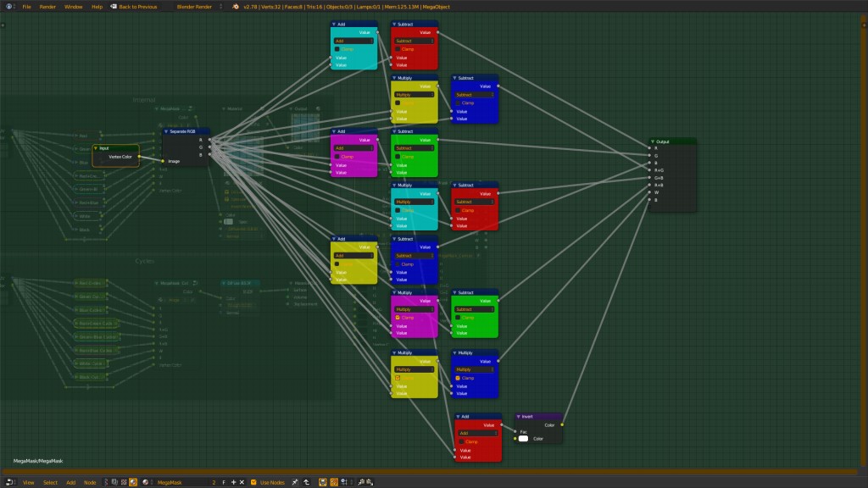Open the Add menu in the node editor
Screen dimensions: 868x488
coord(72,482)
